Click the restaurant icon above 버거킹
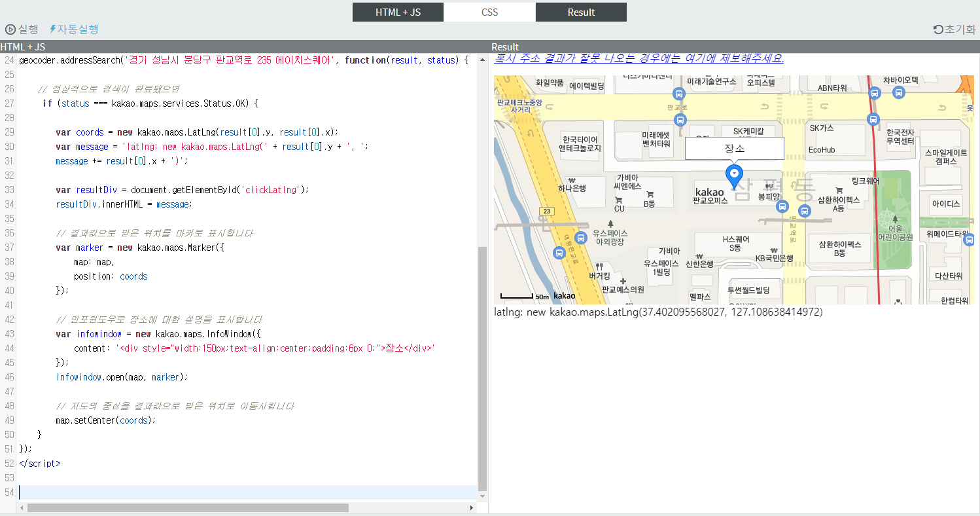Viewport: 980px width, 516px height. (599, 267)
